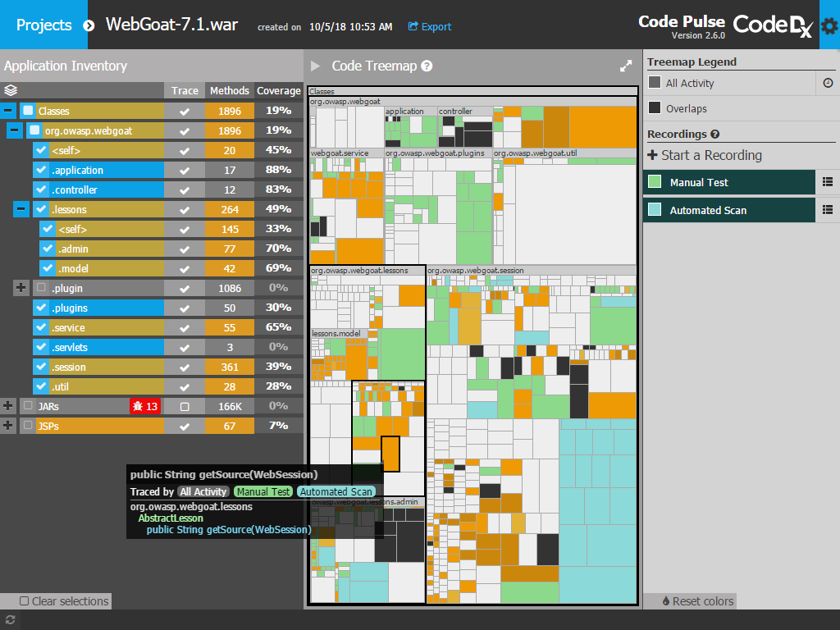Screen dimensions: 840x630
Task: Open the Manual Test recording menu
Action: pyautogui.click(x=829, y=182)
